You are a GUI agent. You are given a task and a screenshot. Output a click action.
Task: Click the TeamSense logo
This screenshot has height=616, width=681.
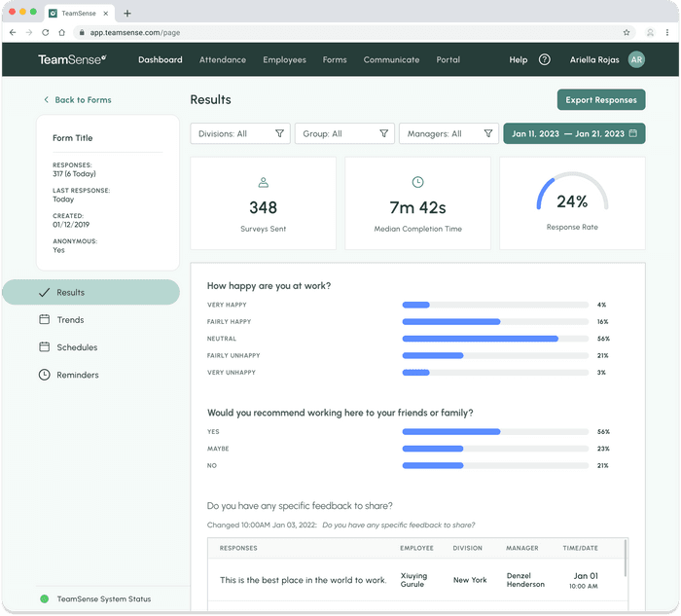72,59
